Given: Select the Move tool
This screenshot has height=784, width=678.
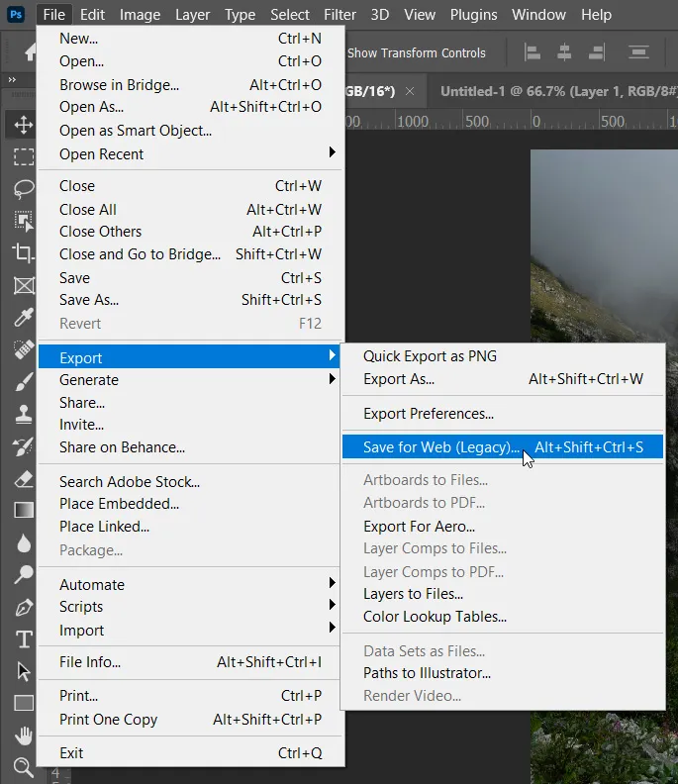Looking at the screenshot, I should click(x=24, y=125).
